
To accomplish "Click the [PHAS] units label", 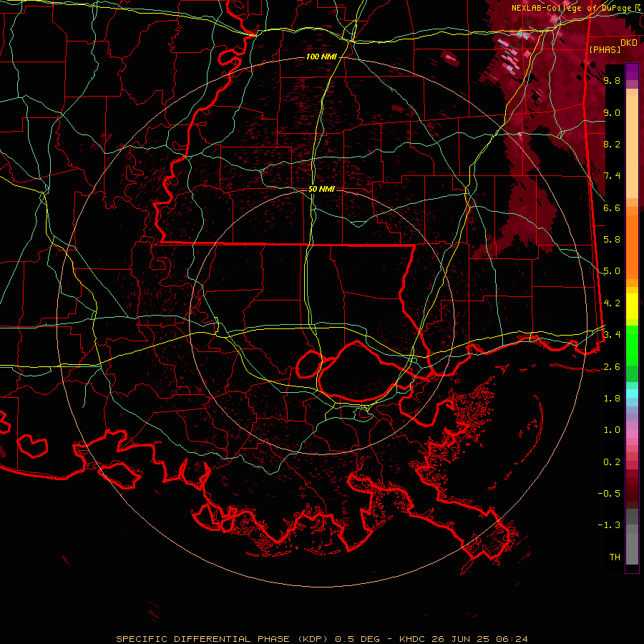I will coord(605,49).
